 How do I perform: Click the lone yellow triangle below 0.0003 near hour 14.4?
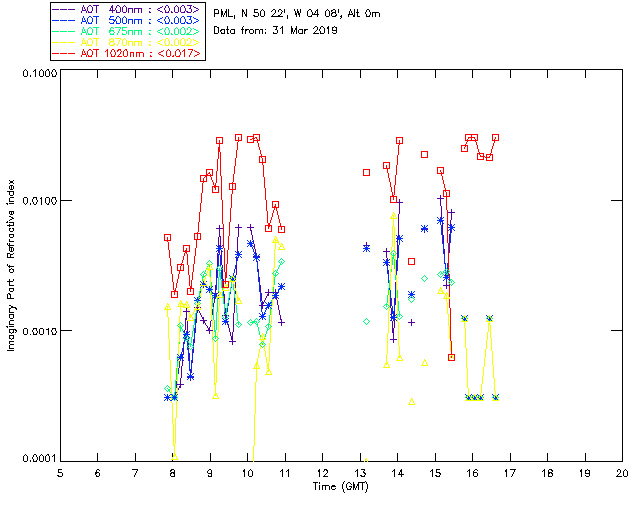412,402
